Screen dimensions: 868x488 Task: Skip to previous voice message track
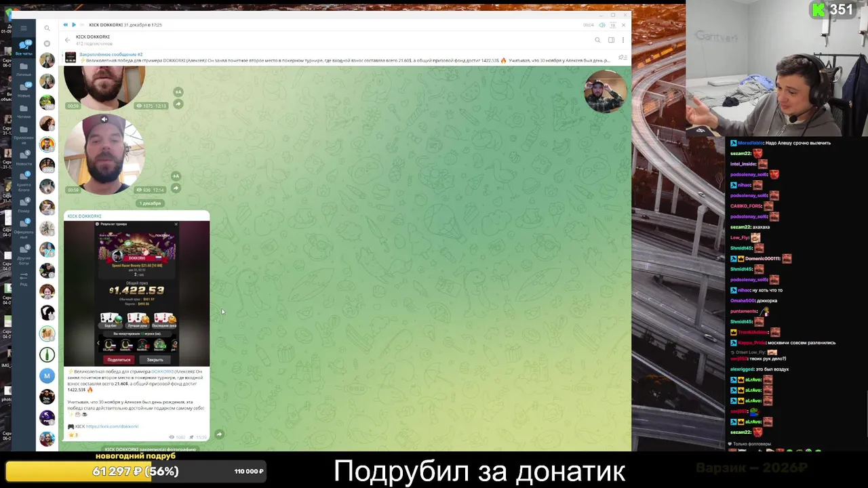[x=66, y=24]
